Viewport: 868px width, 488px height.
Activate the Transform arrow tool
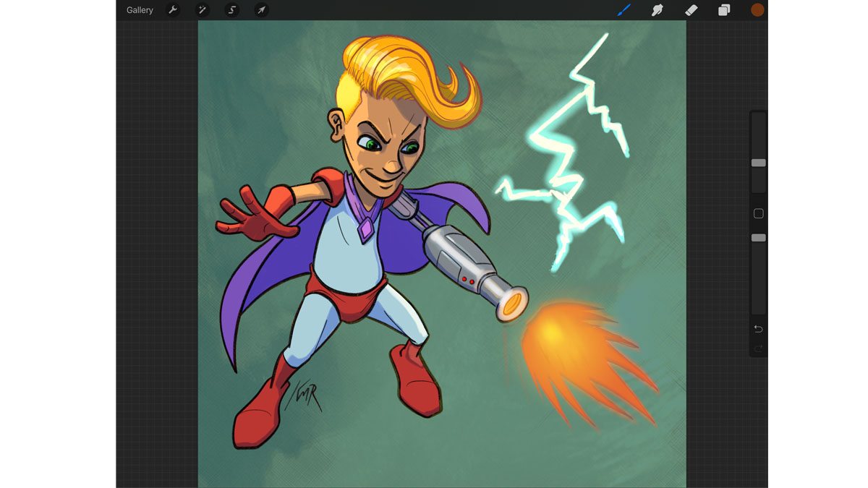tap(261, 10)
